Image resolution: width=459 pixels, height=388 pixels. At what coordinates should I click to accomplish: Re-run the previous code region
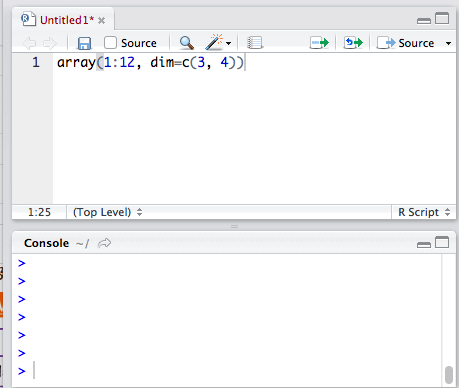[x=353, y=43]
